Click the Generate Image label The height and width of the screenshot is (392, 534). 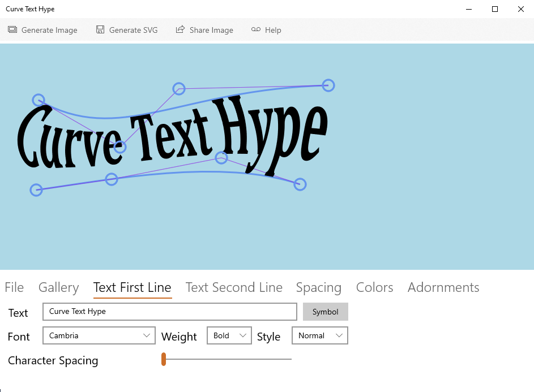click(49, 31)
